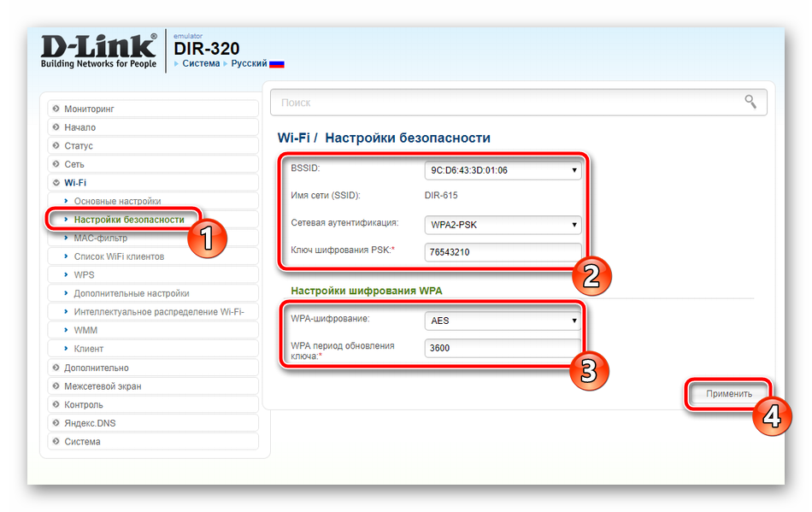Click the Применить button

click(728, 394)
